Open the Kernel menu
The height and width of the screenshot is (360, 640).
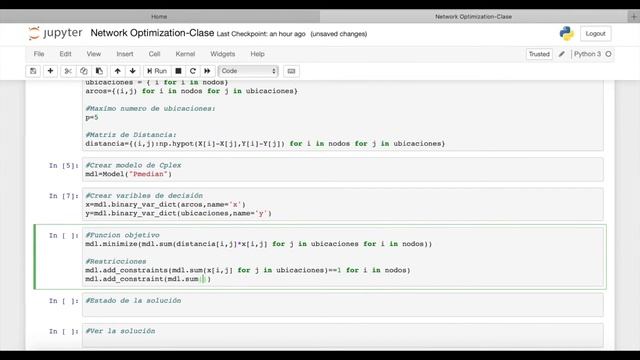click(185, 54)
